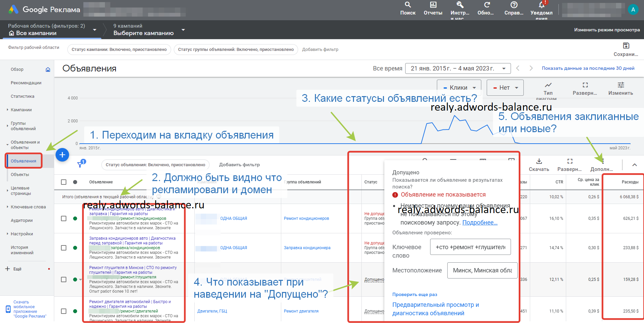The height and width of the screenshot is (323, 644).
Task: Open Tools and settings wrench icon
Action: (x=460, y=5)
